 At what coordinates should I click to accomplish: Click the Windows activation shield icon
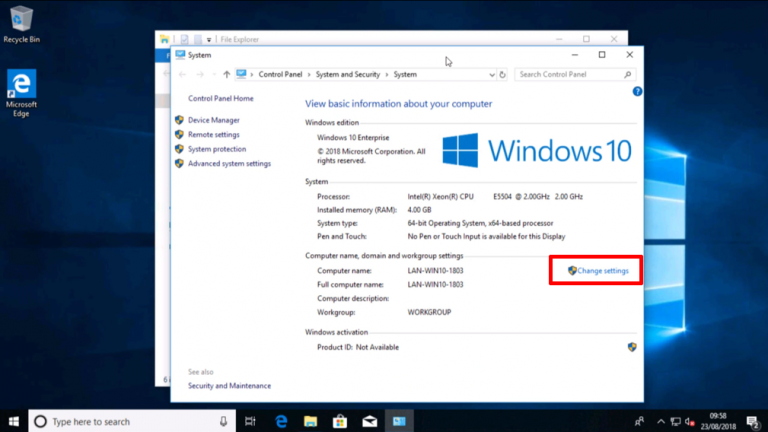(632, 347)
